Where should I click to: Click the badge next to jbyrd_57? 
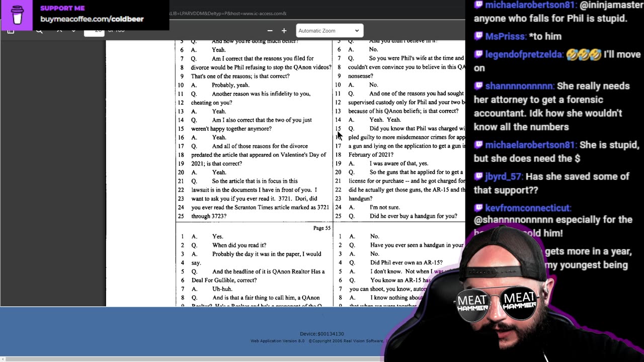tap(478, 176)
